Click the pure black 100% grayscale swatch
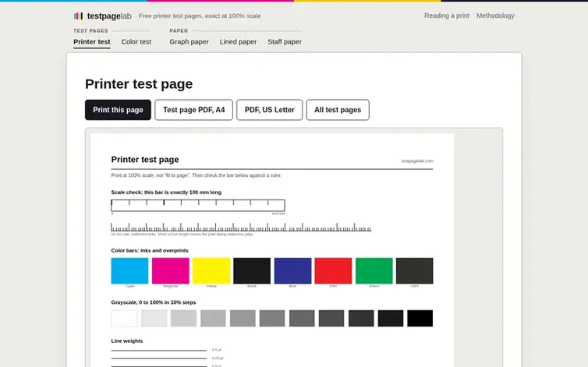The height and width of the screenshot is (367, 588). coord(420,318)
